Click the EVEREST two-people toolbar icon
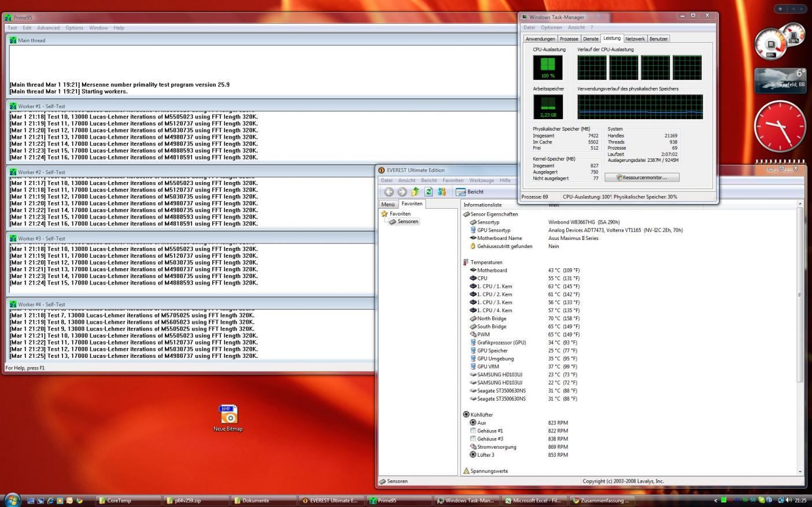This screenshot has width=812, height=507. [x=442, y=192]
